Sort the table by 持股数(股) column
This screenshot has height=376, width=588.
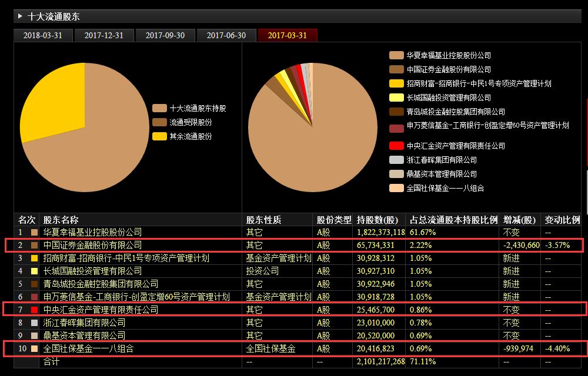(378, 219)
